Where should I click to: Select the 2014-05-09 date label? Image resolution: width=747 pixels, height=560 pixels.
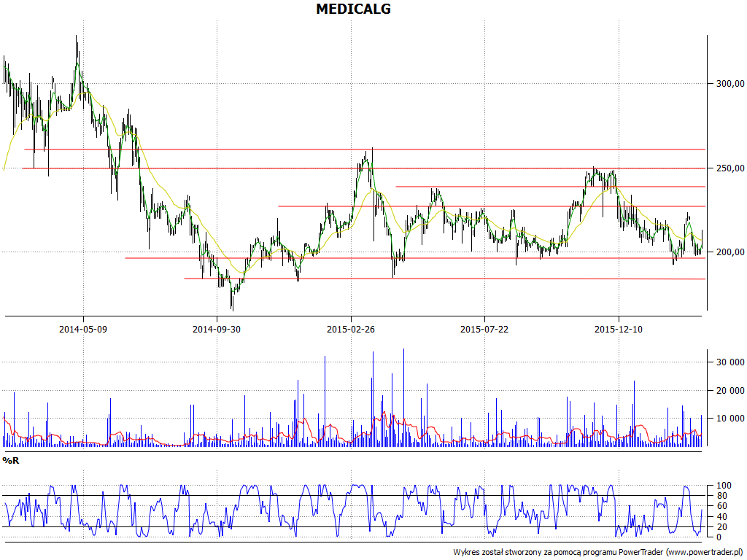pos(83,329)
